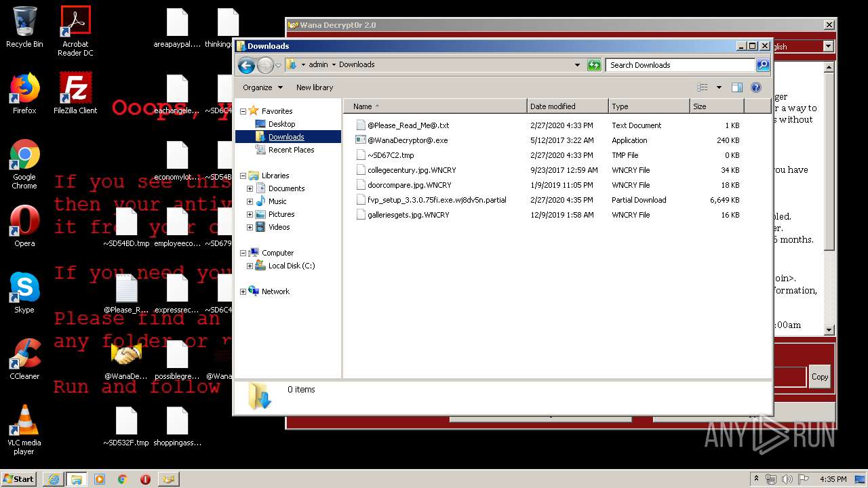Click the Search Downloads input field
868x488 pixels.
click(x=680, y=65)
